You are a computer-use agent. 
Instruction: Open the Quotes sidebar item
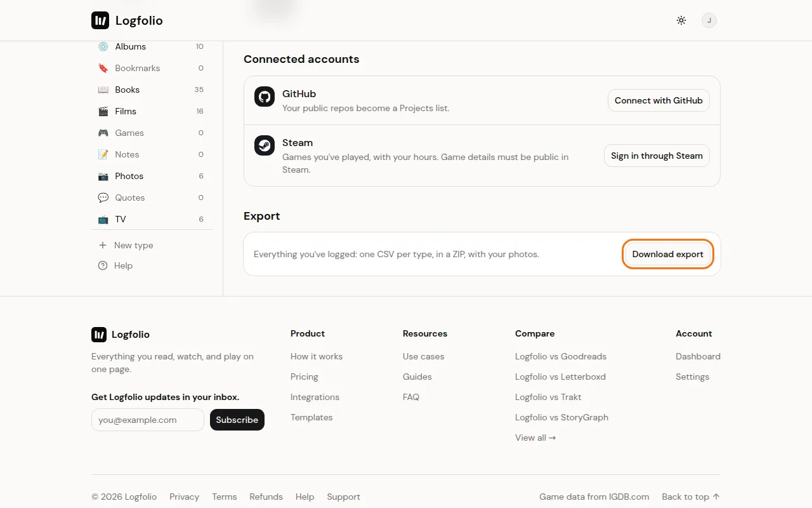(152, 197)
